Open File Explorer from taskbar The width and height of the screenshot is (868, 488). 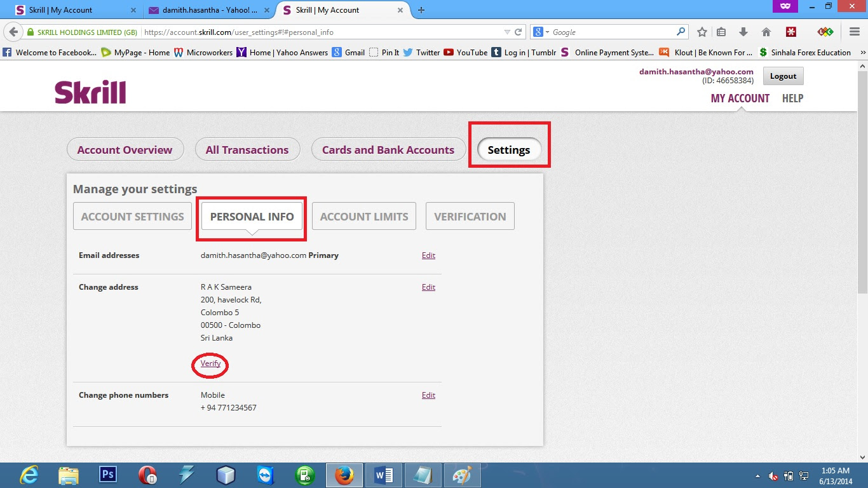(x=69, y=475)
